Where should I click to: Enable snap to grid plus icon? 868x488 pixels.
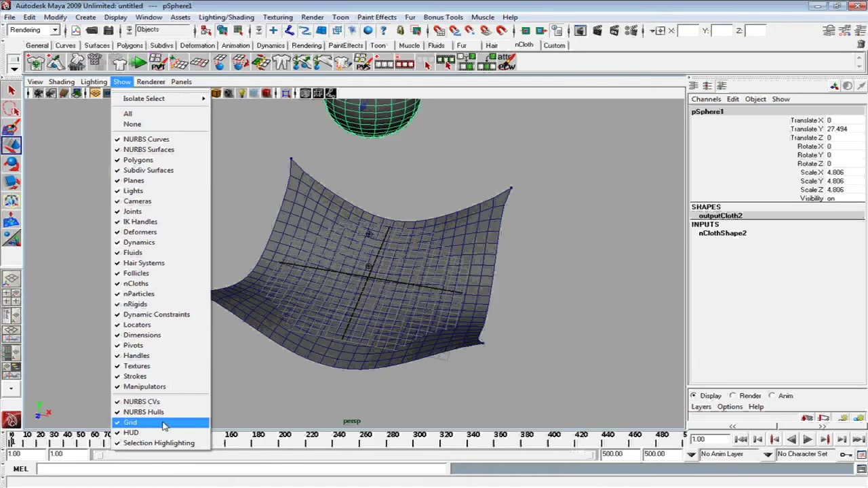click(x=273, y=30)
